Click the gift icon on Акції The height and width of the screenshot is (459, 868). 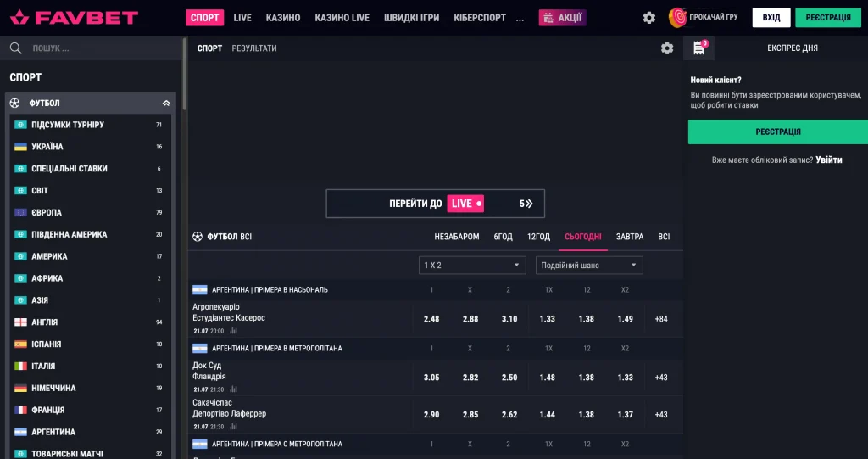548,18
